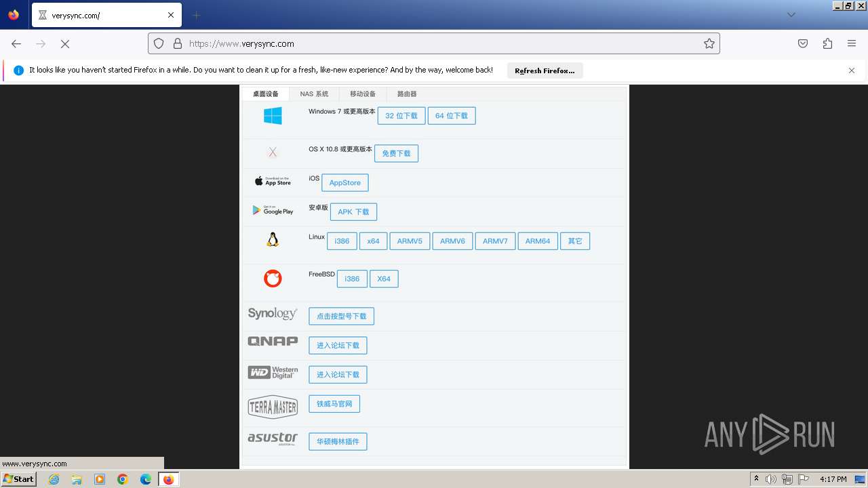Select 桌面设备 tab
Image resolution: width=868 pixels, height=488 pixels.
click(266, 94)
